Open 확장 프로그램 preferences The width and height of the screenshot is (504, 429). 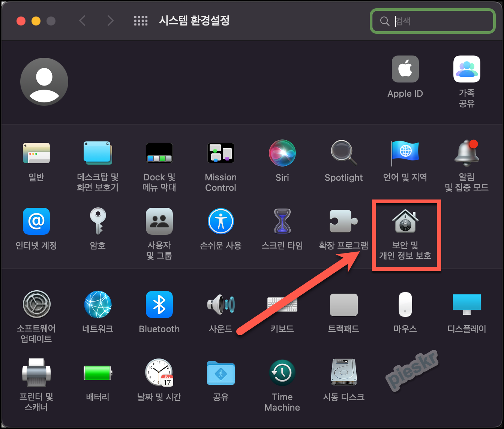[343, 221]
